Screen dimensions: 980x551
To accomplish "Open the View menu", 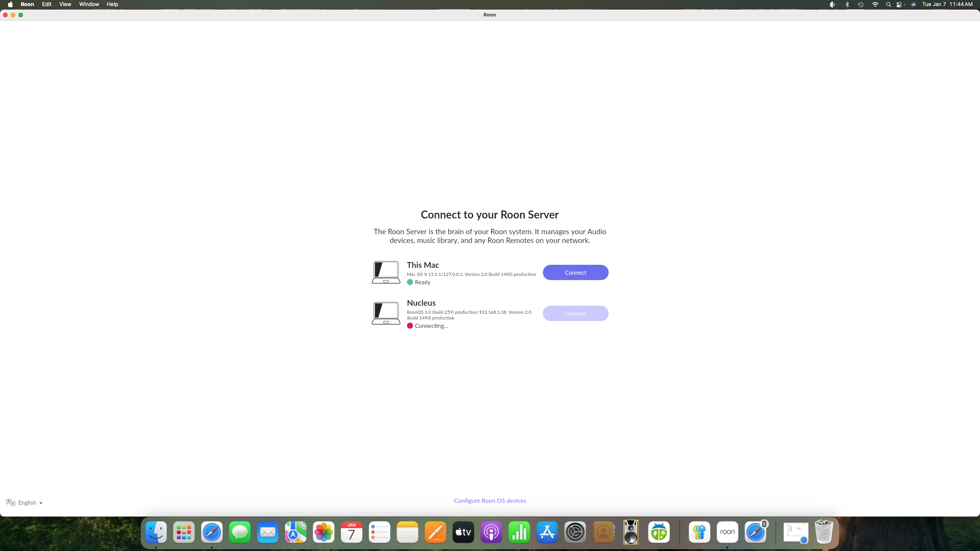I will 65,4.
